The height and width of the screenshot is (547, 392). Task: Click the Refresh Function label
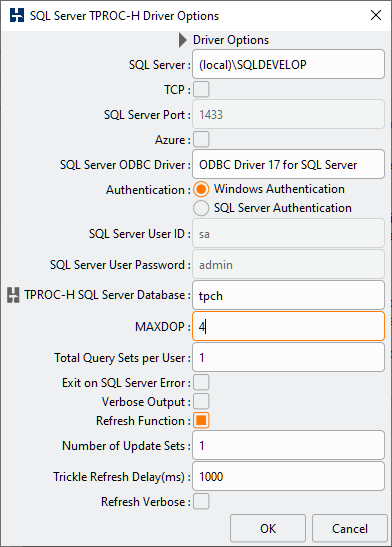click(x=143, y=421)
